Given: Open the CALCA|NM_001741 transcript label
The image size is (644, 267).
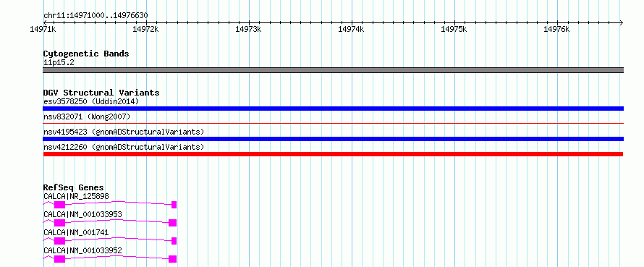Looking at the screenshot, I should pyautogui.click(x=76, y=232).
